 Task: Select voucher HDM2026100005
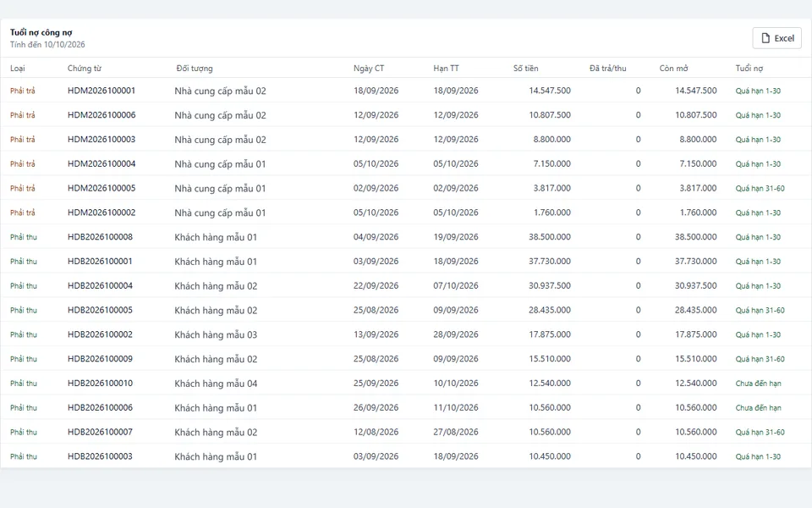pos(101,188)
